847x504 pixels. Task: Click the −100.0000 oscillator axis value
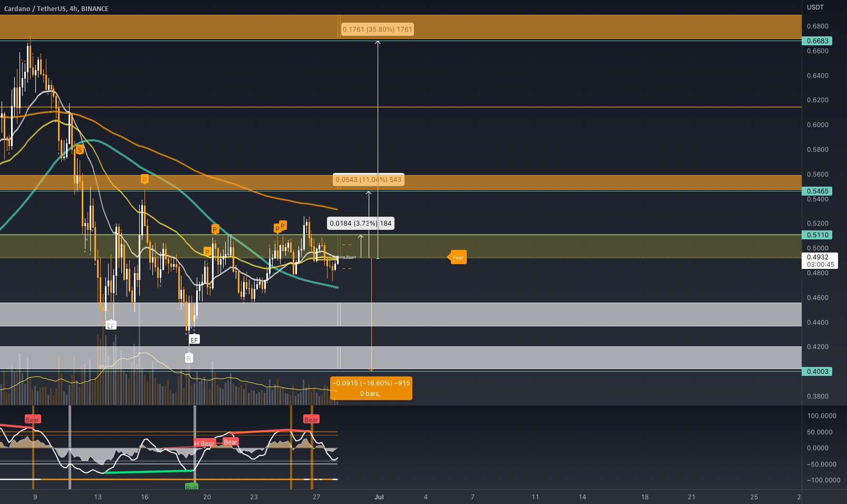click(823, 480)
